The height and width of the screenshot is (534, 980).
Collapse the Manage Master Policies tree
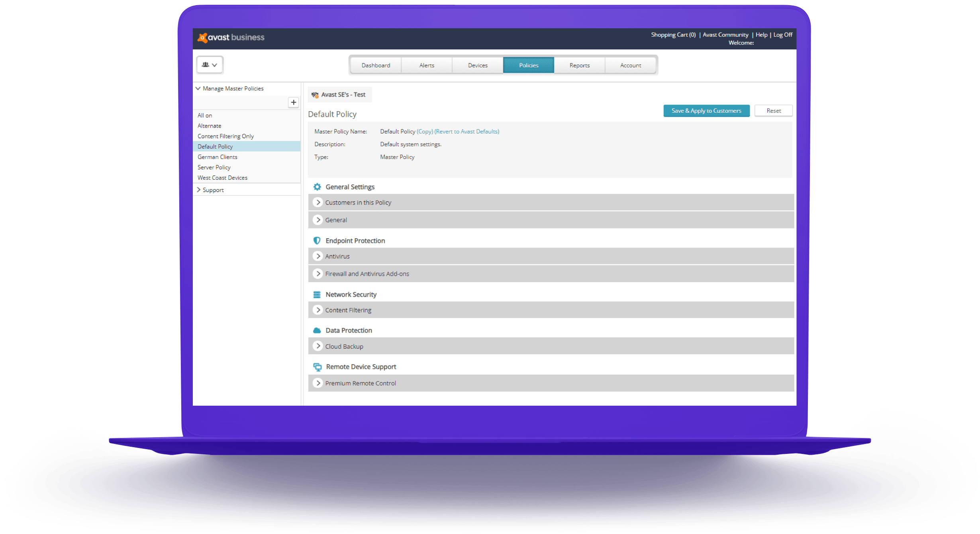(198, 88)
